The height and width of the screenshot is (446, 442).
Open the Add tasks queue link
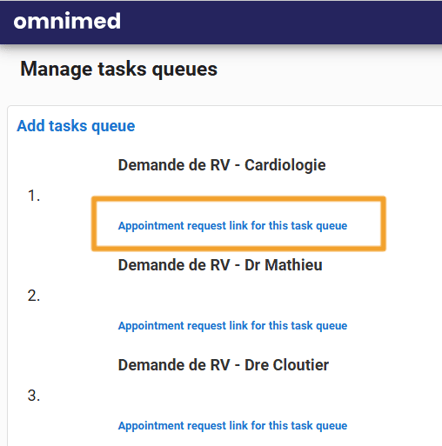point(76,126)
